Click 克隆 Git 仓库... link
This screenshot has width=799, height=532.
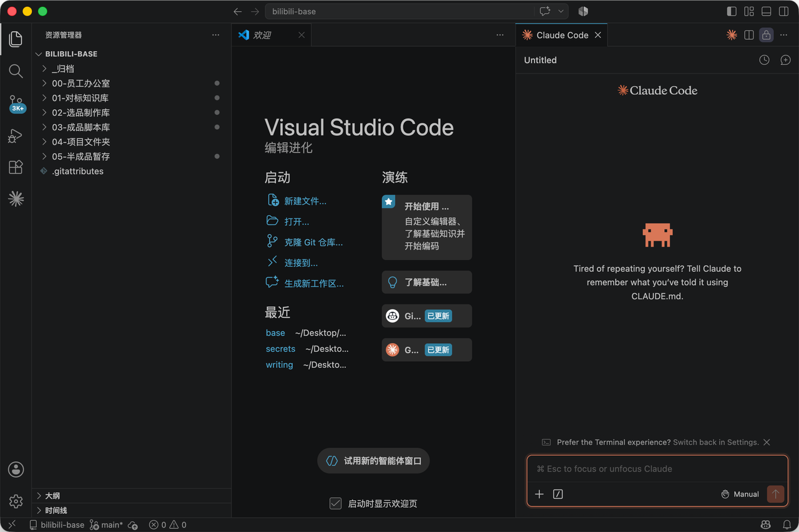click(x=305, y=242)
